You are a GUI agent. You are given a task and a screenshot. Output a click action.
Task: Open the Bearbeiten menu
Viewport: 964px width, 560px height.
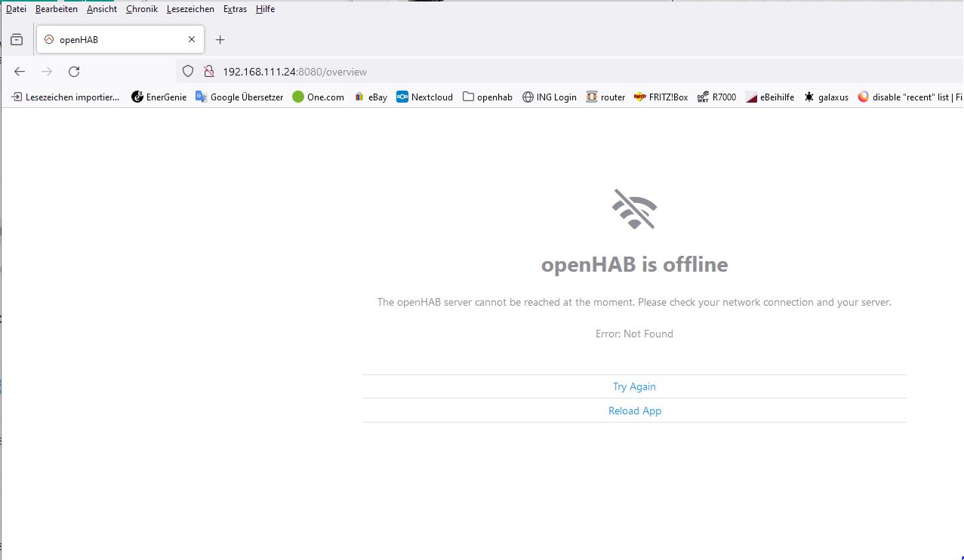coord(56,9)
